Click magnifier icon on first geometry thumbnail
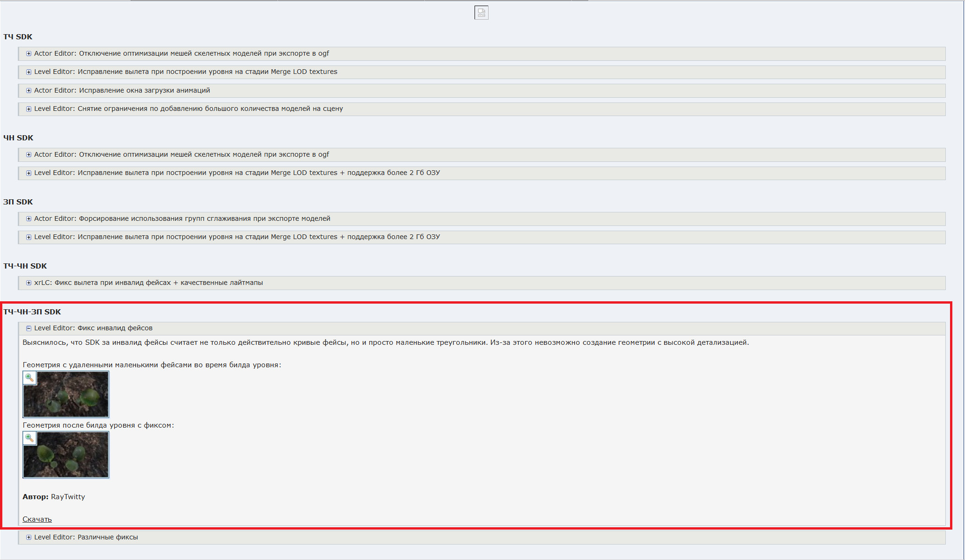 coord(29,378)
